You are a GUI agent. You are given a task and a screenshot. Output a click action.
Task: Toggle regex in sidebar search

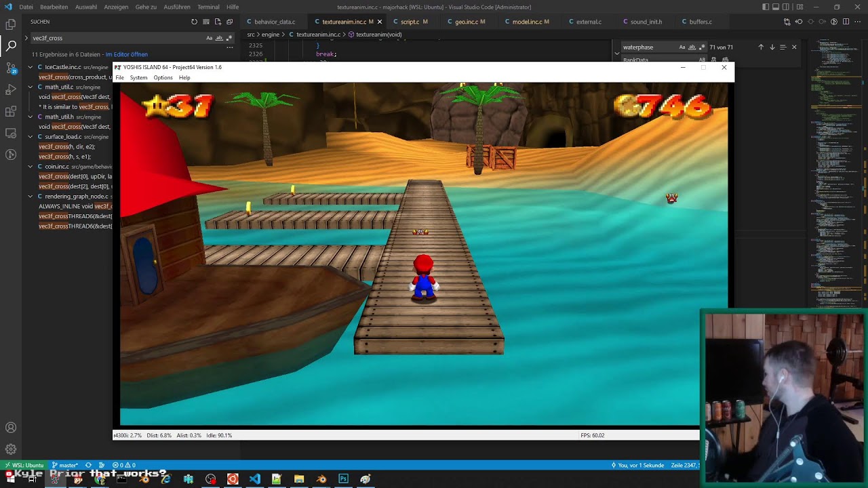[229, 38]
